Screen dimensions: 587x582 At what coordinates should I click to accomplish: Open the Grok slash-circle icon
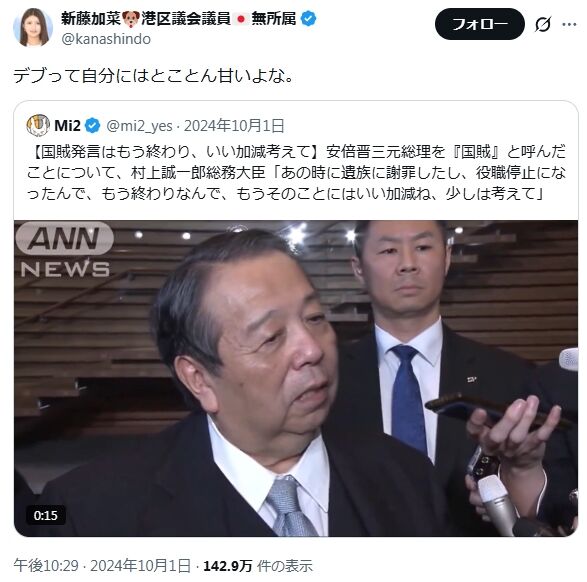(x=542, y=25)
